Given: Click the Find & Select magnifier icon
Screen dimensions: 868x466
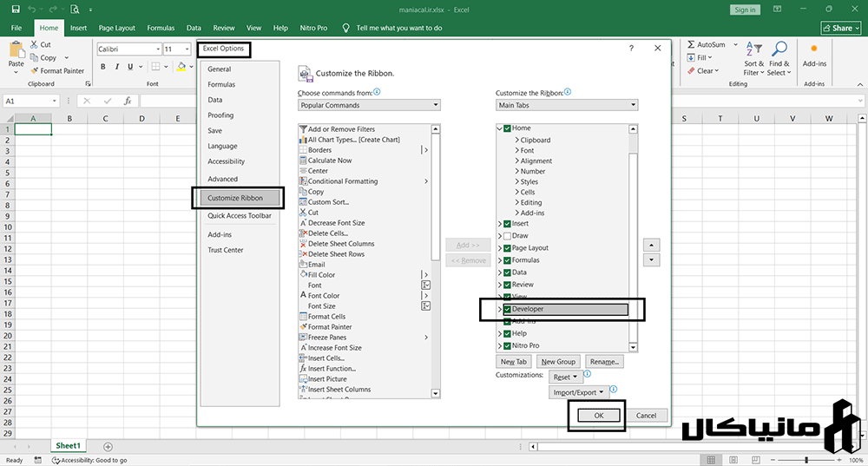Looking at the screenshot, I should (780, 49).
